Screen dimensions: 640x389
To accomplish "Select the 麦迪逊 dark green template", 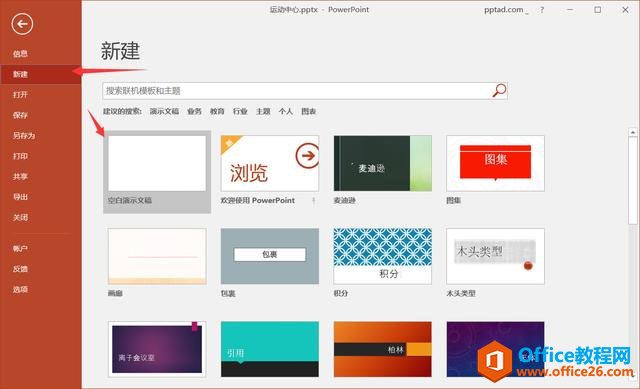I will pos(382,163).
